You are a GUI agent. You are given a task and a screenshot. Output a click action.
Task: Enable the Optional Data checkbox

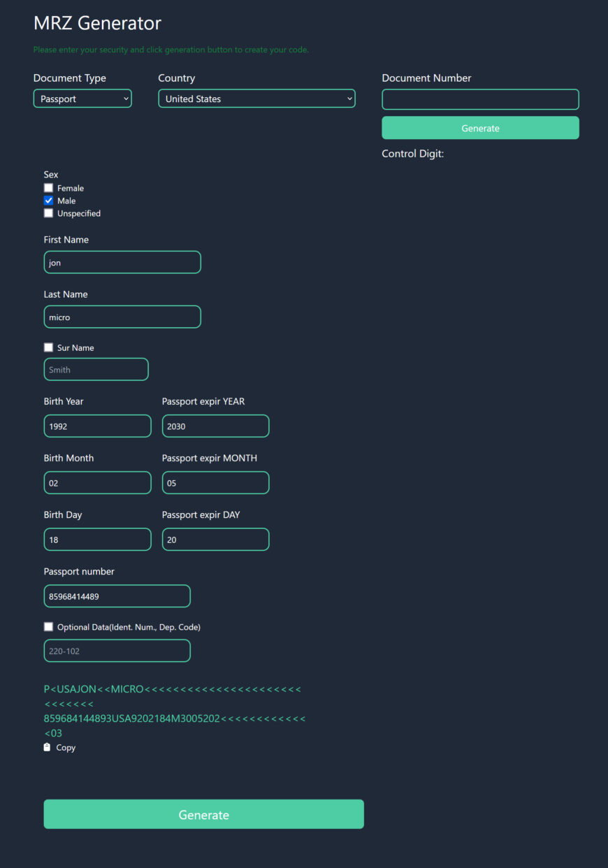pos(49,627)
